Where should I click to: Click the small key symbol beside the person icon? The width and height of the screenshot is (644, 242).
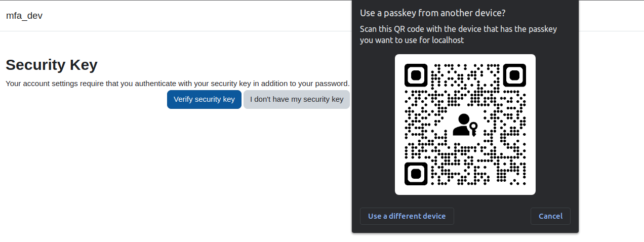473,129
